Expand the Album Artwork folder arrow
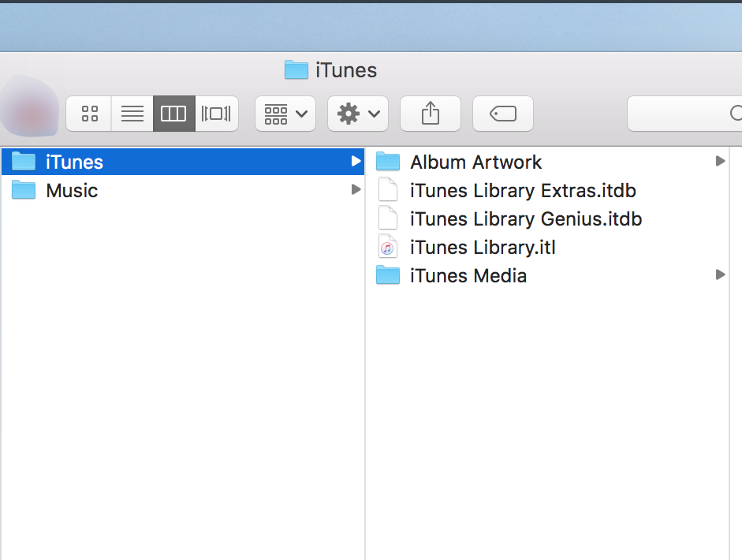The width and height of the screenshot is (742, 560). (720, 161)
